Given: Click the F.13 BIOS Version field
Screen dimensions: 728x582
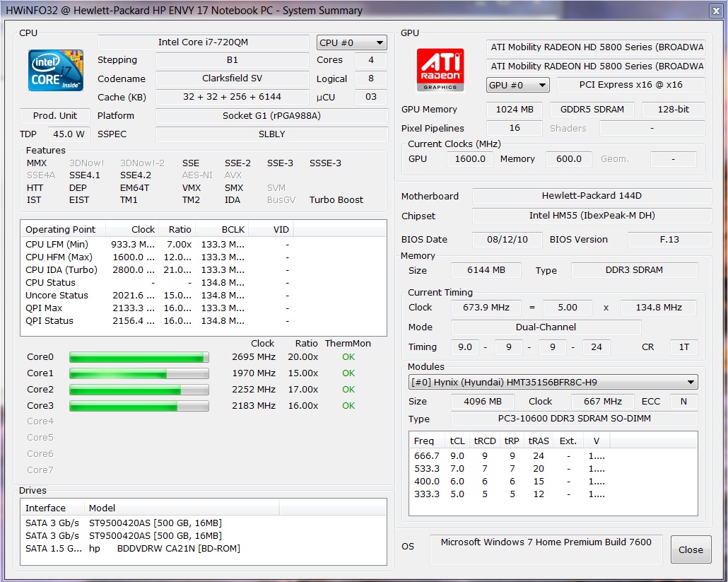Looking at the screenshot, I should tap(669, 240).
